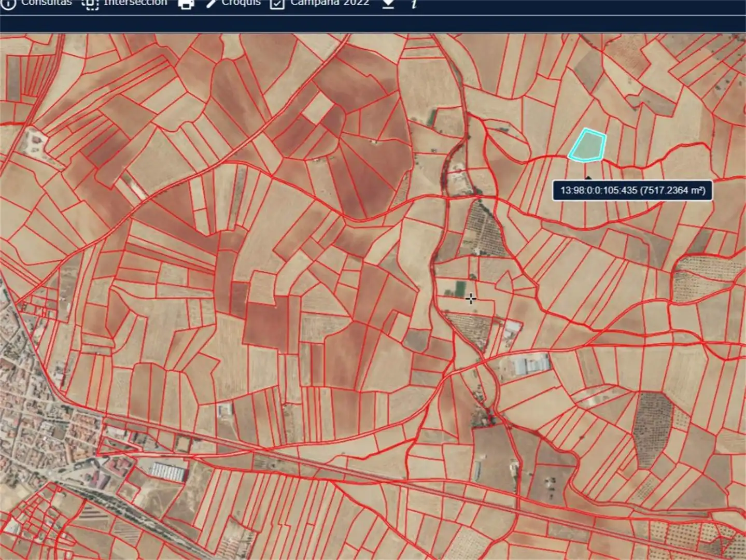Viewport: 746px width, 560px height.
Task: Select the Croquis sketch tool
Action: tap(233, 3)
